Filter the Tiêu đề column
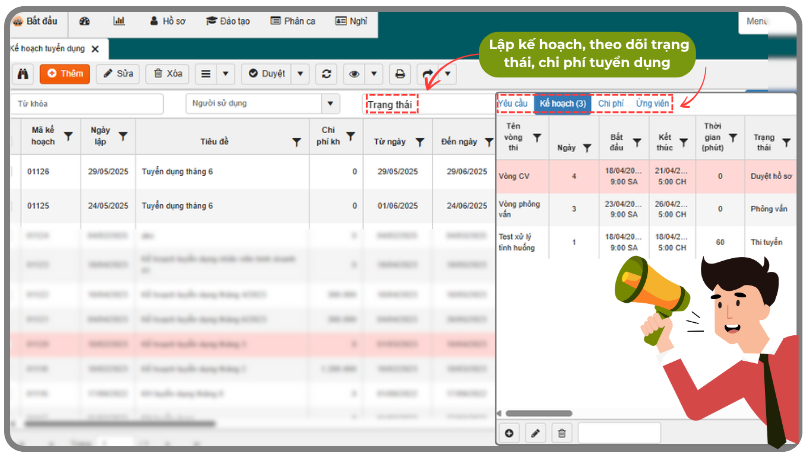This screenshot has width=811, height=456. click(296, 142)
